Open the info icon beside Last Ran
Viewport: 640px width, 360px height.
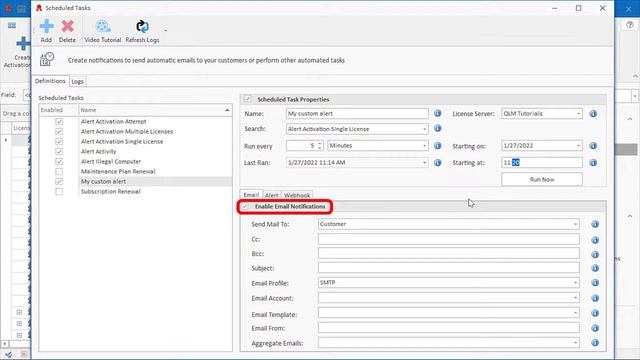438,162
